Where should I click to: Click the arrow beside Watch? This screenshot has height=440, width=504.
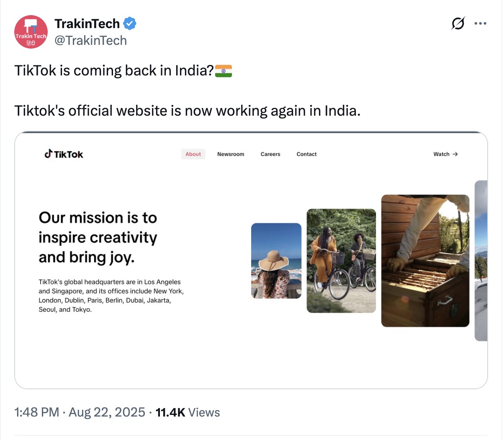click(x=455, y=154)
